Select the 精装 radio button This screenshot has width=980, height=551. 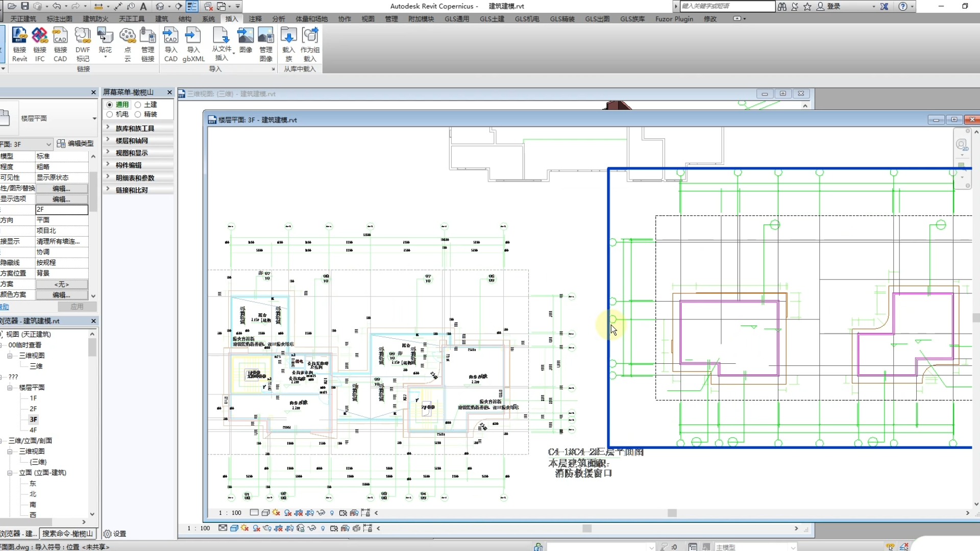[x=138, y=114]
